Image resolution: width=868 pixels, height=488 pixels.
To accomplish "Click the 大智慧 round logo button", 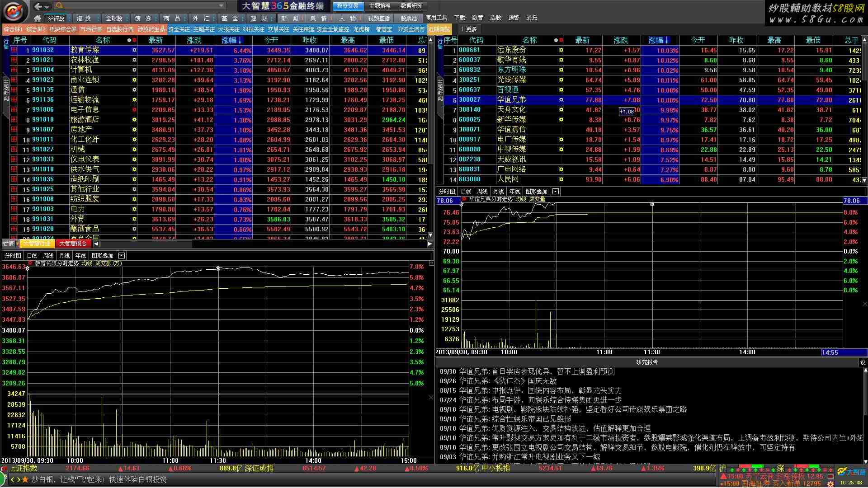I will pos(14,11).
